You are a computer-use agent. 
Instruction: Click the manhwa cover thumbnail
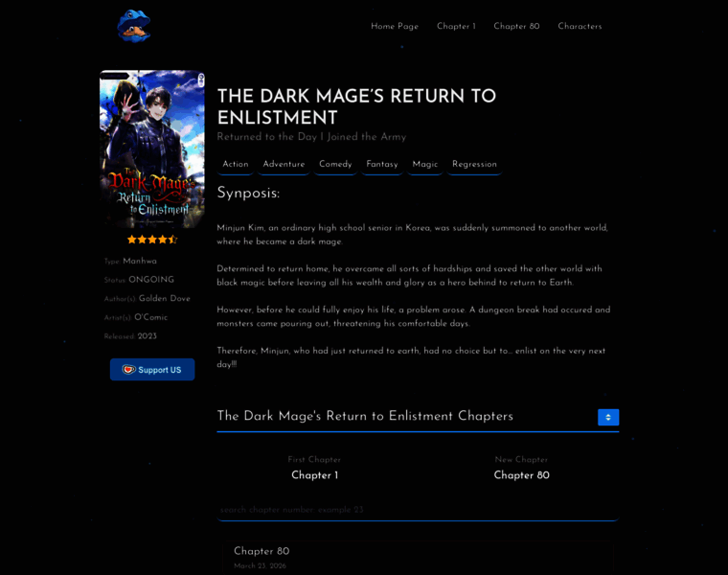tap(151, 149)
